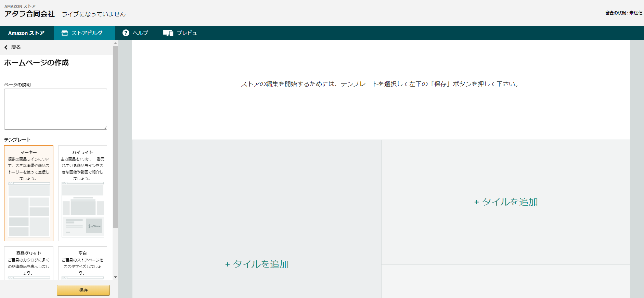Click the 審査の状況: 未送信 status text

[x=624, y=13]
